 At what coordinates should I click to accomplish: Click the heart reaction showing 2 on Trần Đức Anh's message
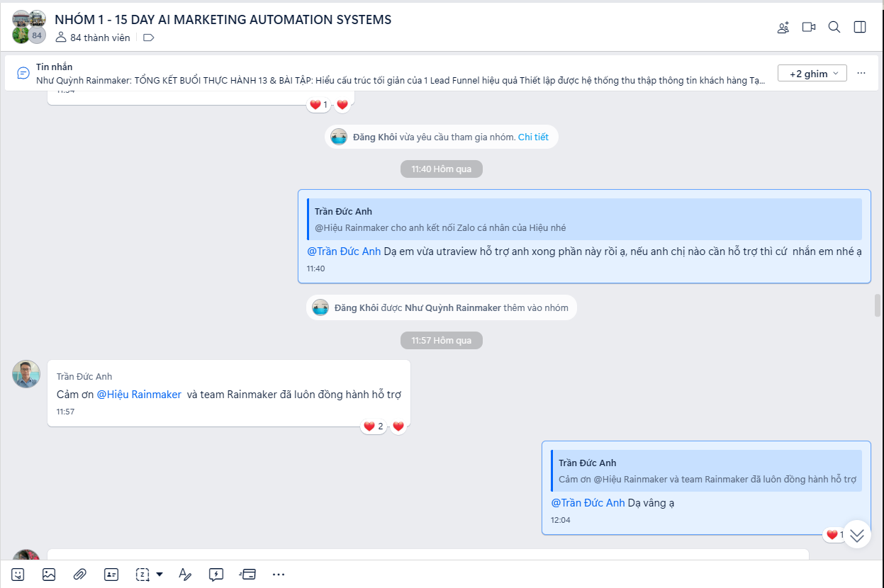(373, 426)
